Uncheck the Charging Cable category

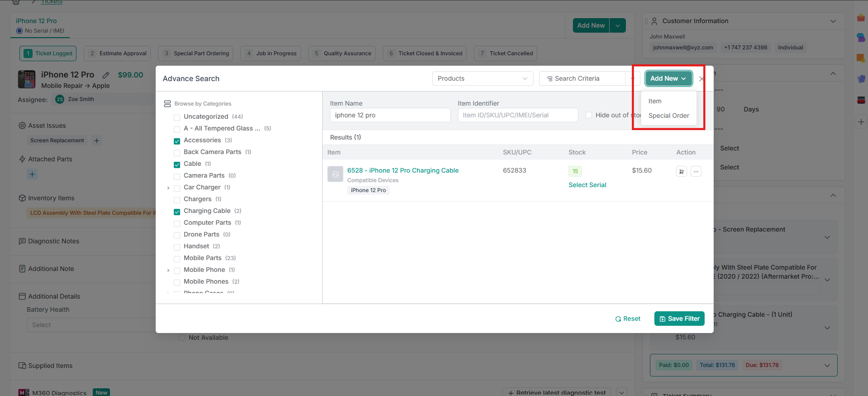tap(177, 212)
